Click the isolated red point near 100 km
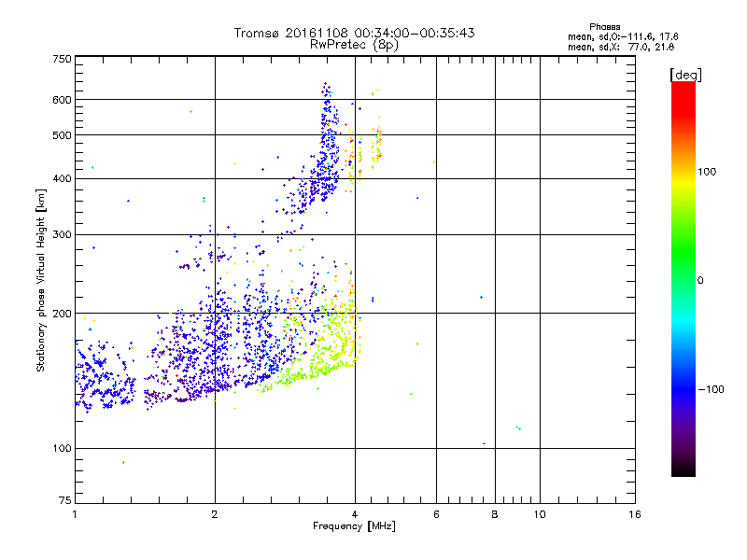 point(484,444)
